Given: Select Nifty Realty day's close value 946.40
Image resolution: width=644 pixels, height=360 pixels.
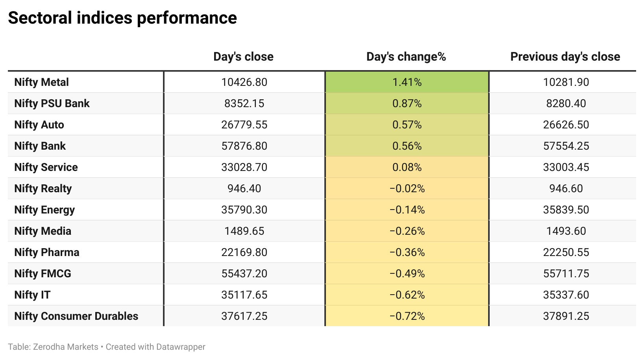Looking at the screenshot, I should [x=244, y=188].
